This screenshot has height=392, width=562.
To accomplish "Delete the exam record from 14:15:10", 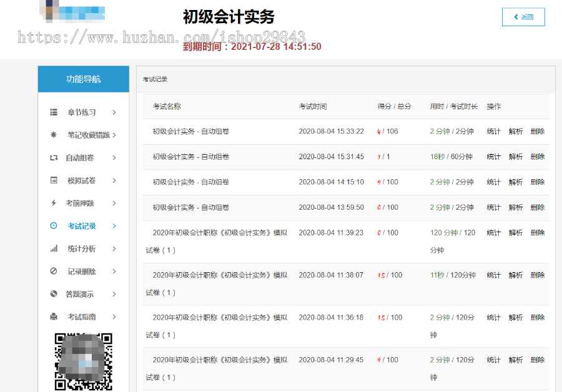I will 537,182.
